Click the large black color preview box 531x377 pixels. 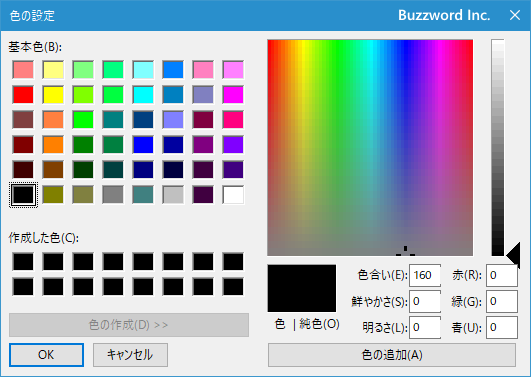[302, 288]
